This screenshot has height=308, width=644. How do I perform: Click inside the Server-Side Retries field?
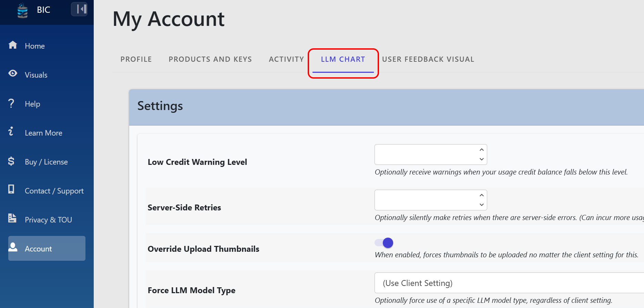426,200
